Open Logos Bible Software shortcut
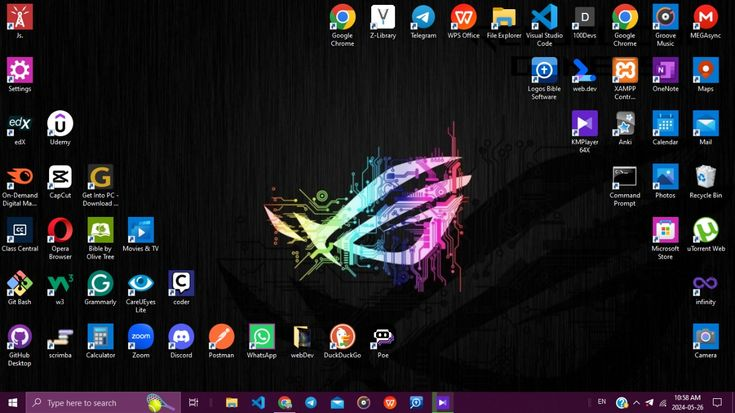Viewport: 735px width, 413px height. coord(544,79)
